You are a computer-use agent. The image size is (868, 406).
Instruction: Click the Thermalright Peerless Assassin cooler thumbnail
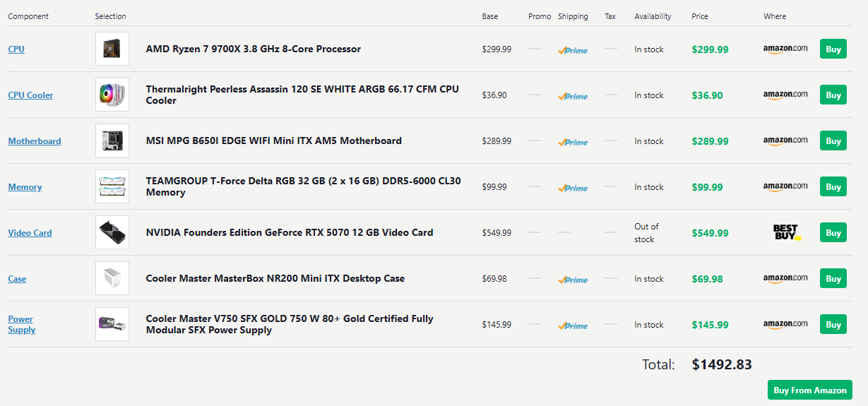point(112,95)
